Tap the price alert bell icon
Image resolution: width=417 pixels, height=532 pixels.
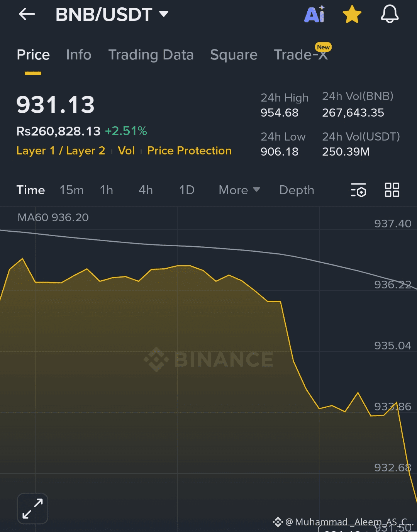[x=390, y=15]
